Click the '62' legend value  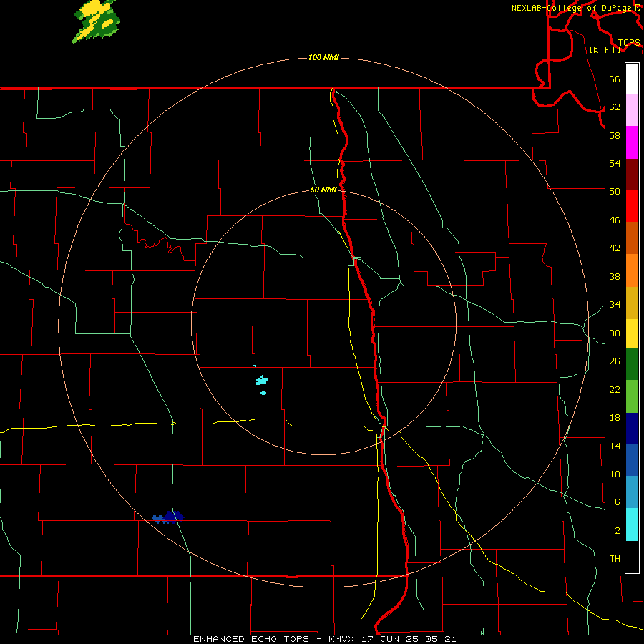(615, 107)
